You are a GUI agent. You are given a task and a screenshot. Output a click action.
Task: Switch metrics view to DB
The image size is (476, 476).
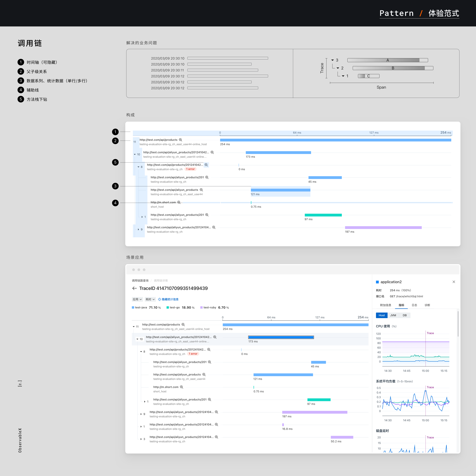405,315
